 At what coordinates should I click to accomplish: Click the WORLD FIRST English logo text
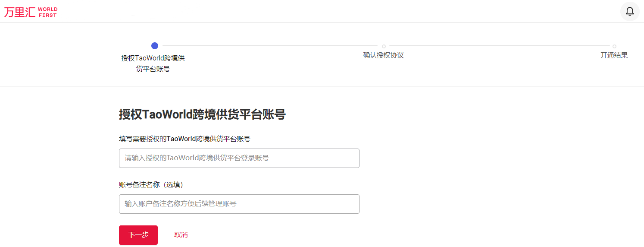47,12
